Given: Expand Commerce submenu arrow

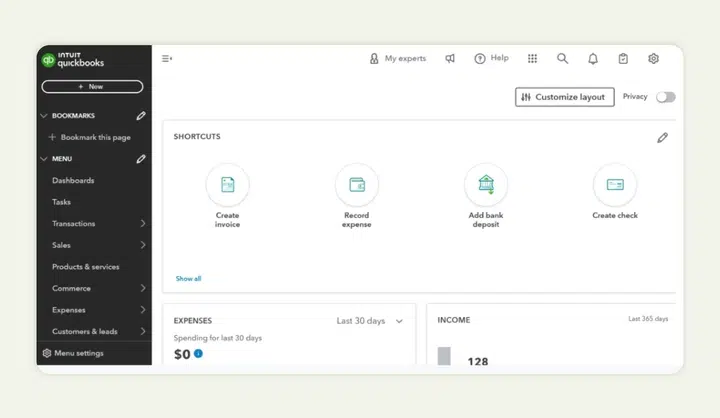Looking at the screenshot, I should pos(143,288).
